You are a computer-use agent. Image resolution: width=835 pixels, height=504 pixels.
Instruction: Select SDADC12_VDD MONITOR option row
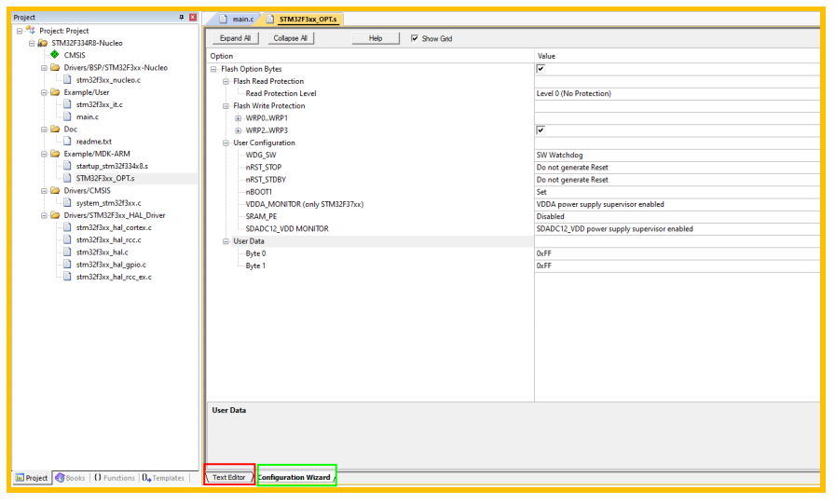(287, 228)
